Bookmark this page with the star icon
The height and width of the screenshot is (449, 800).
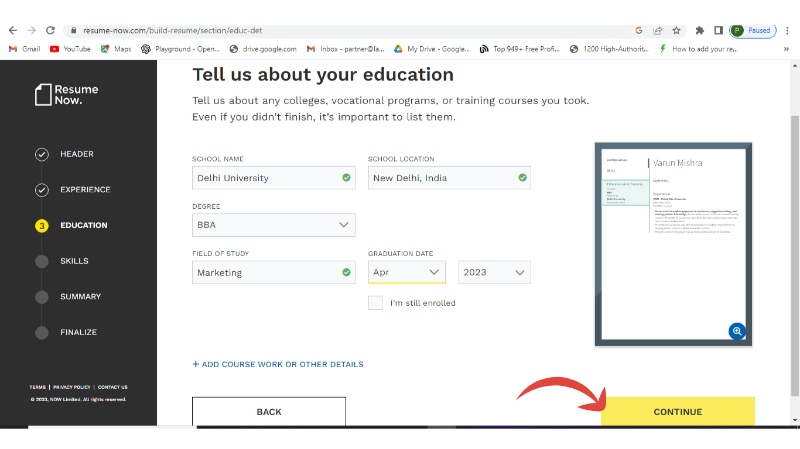677,31
